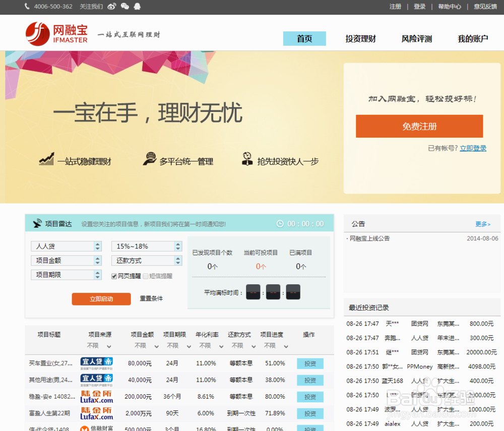Open the 人人贷 platform dropdown

[66, 246]
